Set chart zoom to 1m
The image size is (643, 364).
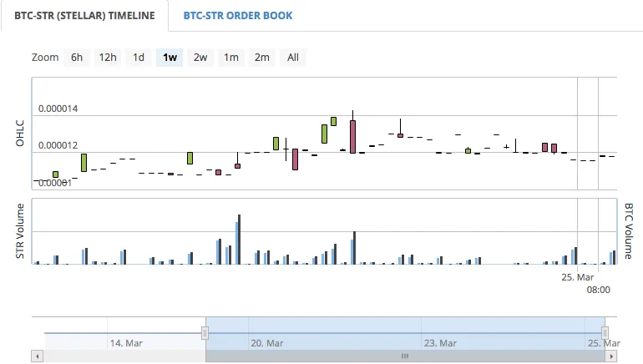(230, 58)
